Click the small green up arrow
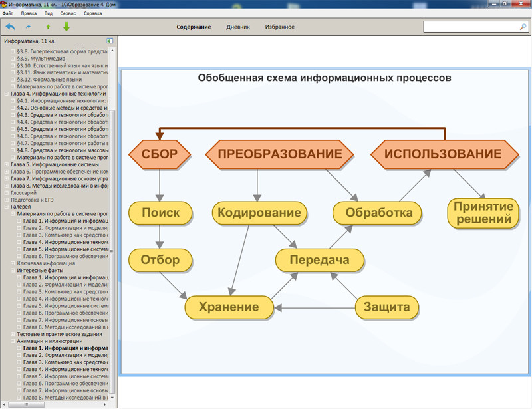The image size is (532, 409). (48, 27)
